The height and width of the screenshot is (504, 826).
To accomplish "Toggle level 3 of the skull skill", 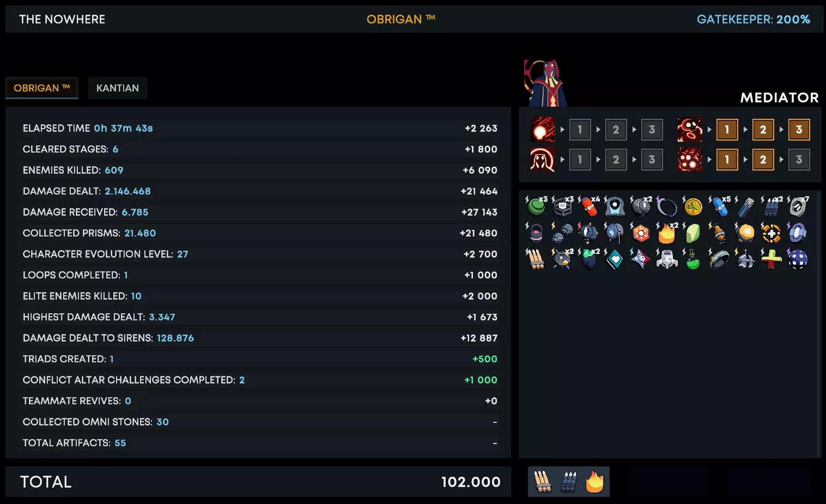I will [799, 130].
